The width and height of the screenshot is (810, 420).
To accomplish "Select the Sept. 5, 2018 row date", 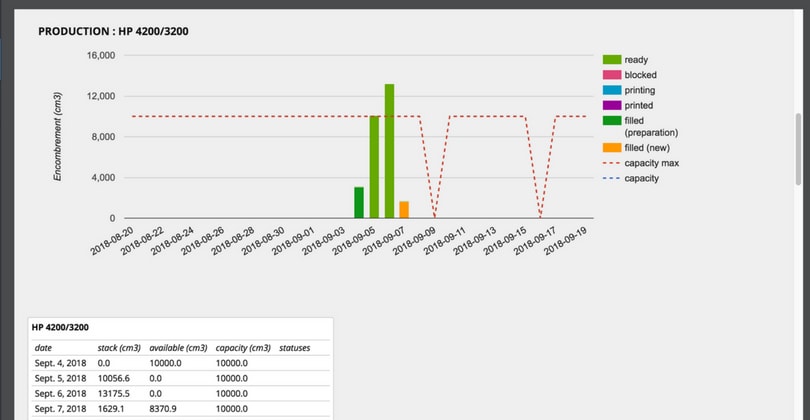I will (60, 378).
